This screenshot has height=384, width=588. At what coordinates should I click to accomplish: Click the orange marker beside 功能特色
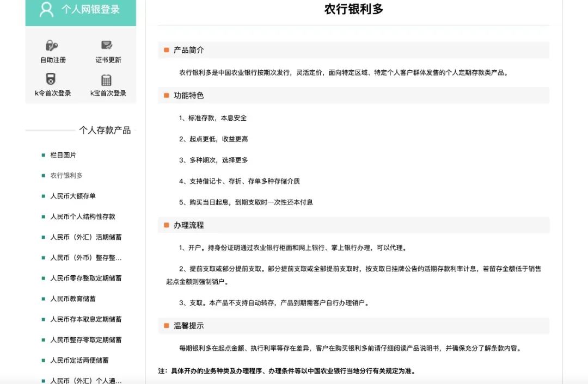point(166,95)
